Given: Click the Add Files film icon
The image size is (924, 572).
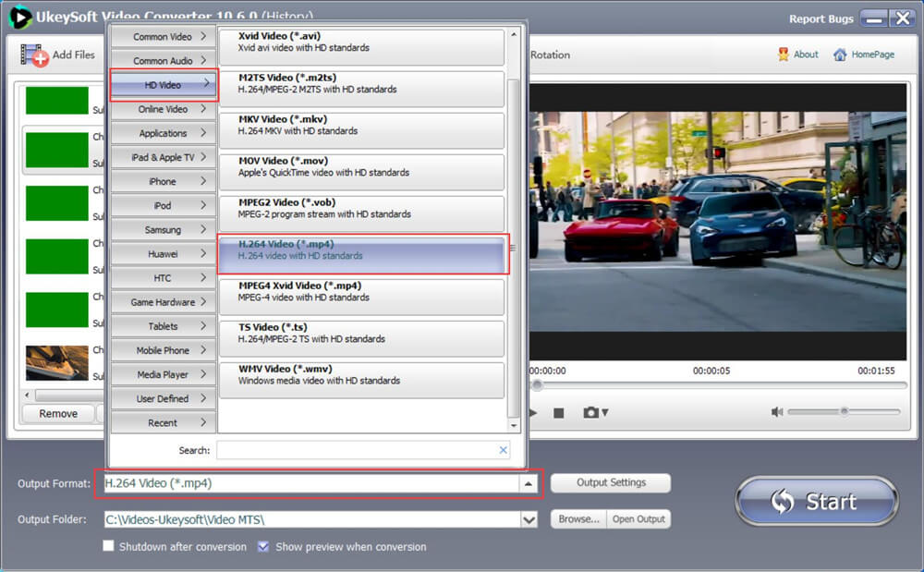Looking at the screenshot, I should pyautogui.click(x=33, y=55).
